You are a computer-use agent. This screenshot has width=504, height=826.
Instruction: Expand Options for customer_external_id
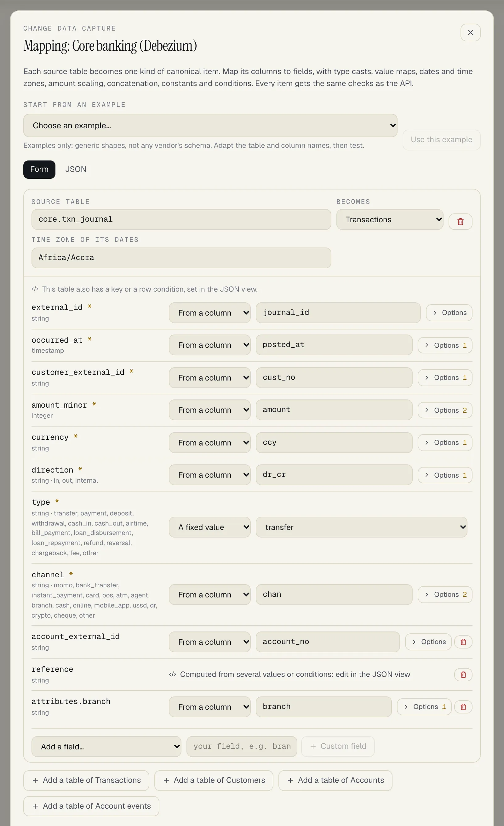pos(445,377)
